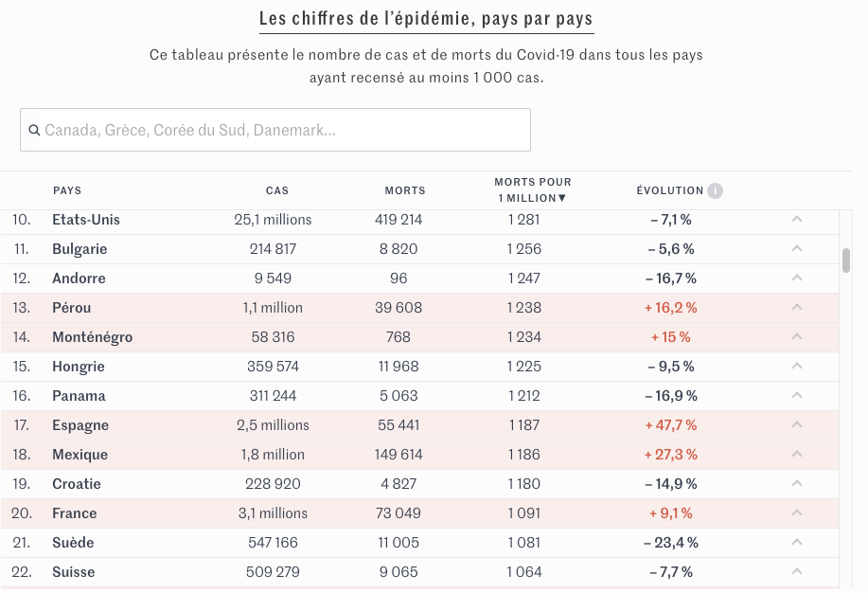Sort table by Morts column header
Viewport: 868px width, 593px height.
[405, 190]
